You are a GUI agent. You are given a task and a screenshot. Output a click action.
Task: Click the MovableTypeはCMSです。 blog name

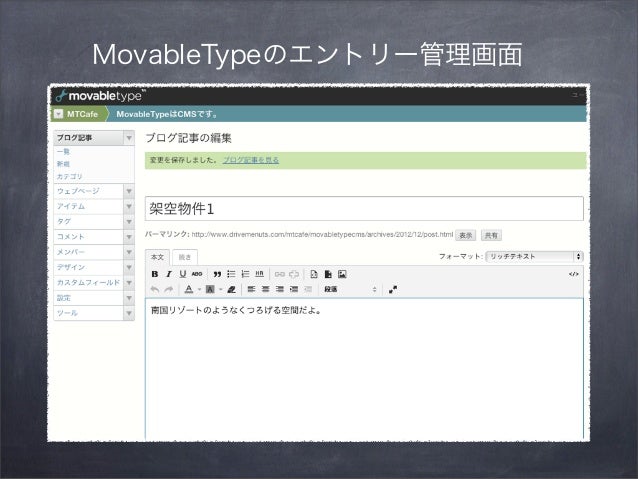167,114
